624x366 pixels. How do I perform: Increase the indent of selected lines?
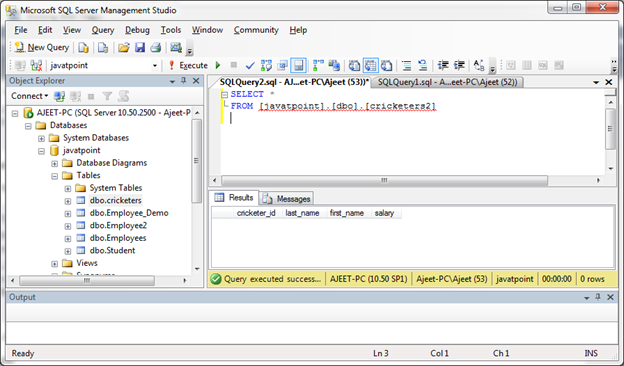pos(459,65)
